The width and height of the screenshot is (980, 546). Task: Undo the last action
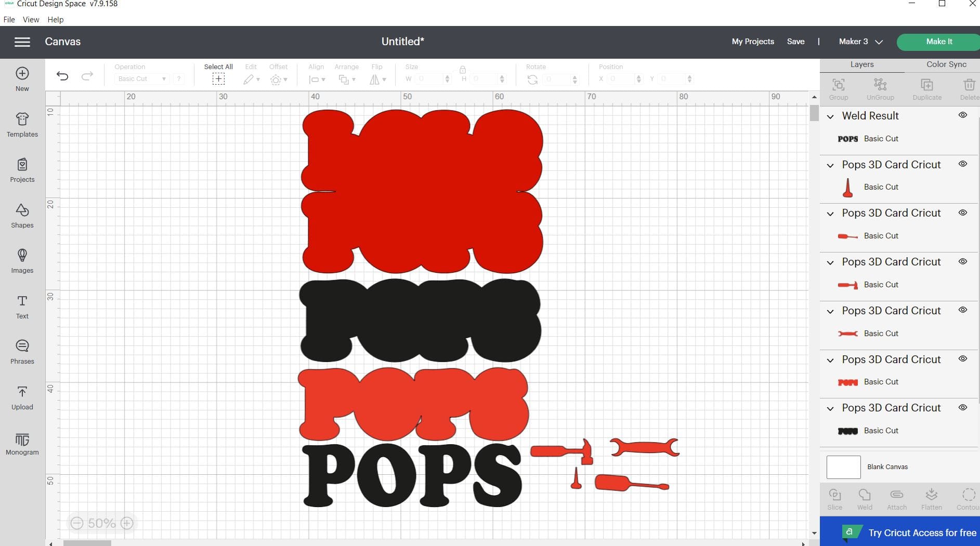coord(62,76)
